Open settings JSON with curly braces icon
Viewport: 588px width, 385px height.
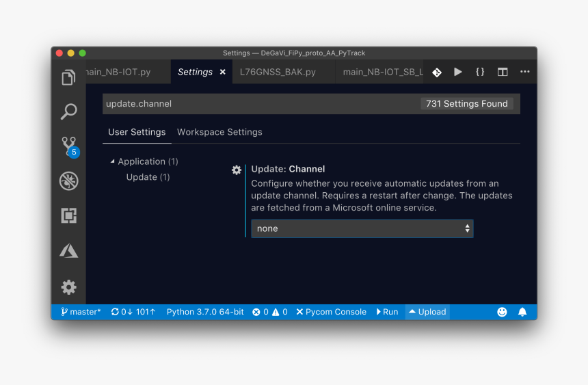(480, 72)
